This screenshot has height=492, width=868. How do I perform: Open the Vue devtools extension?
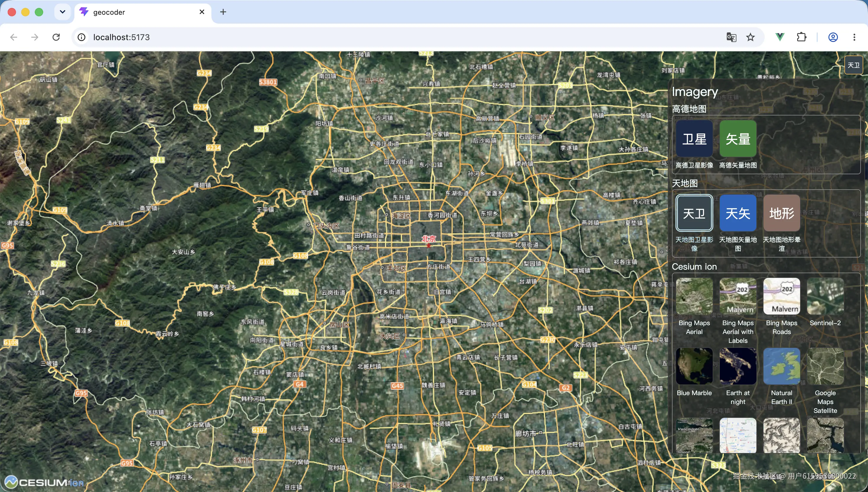point(780,37)
